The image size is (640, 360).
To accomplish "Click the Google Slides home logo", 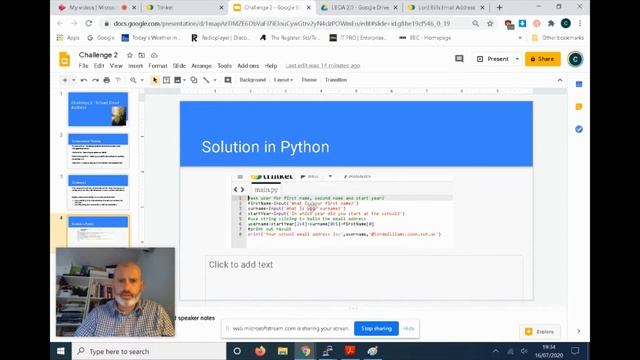I will pyautogui.click(x=64, y=60).
